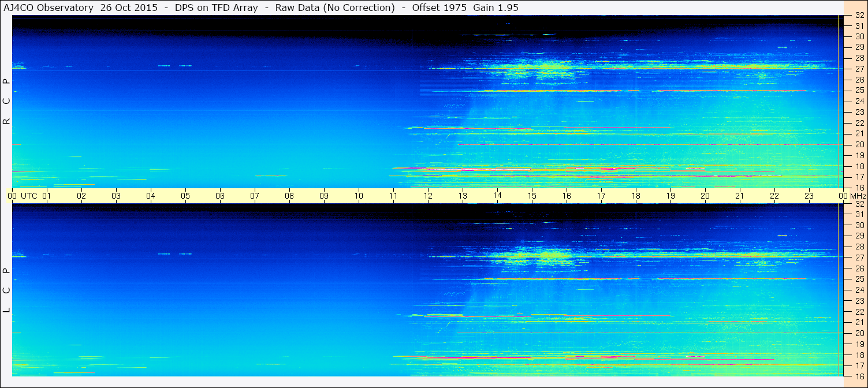Screen dimensions: 868x388
Task: Click the DPS on TFD Array text
Action: pos(217,8)
